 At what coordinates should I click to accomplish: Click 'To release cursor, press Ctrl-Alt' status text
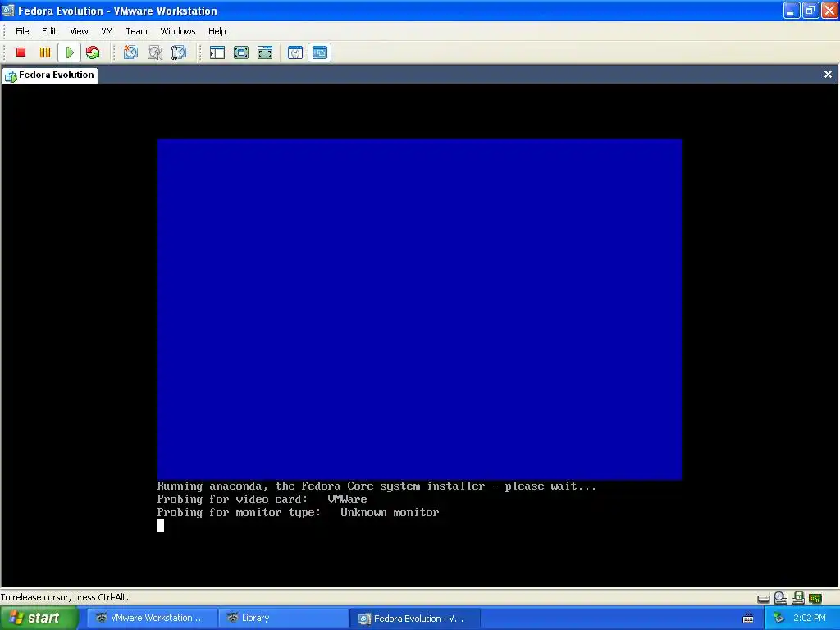tap(64, 597)
